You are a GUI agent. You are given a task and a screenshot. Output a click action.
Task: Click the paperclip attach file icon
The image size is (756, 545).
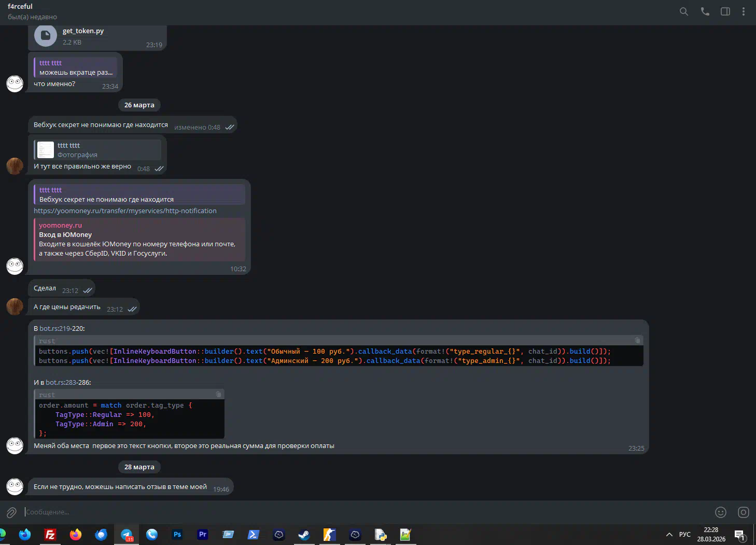click(11, 512)
